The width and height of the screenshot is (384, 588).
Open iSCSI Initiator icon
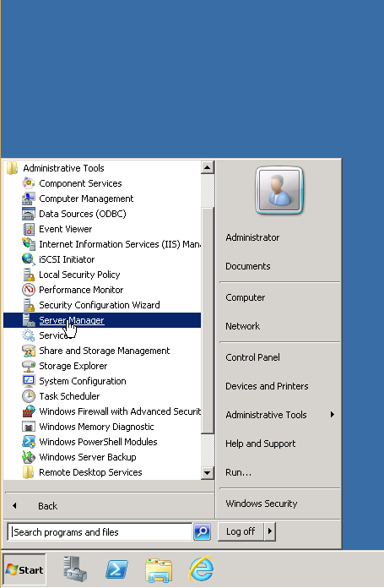(29, 259)
